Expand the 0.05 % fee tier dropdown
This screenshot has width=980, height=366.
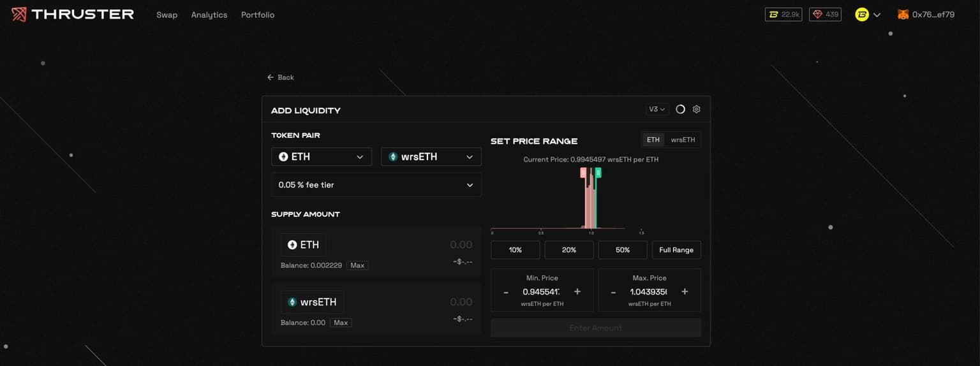[376, 185]
